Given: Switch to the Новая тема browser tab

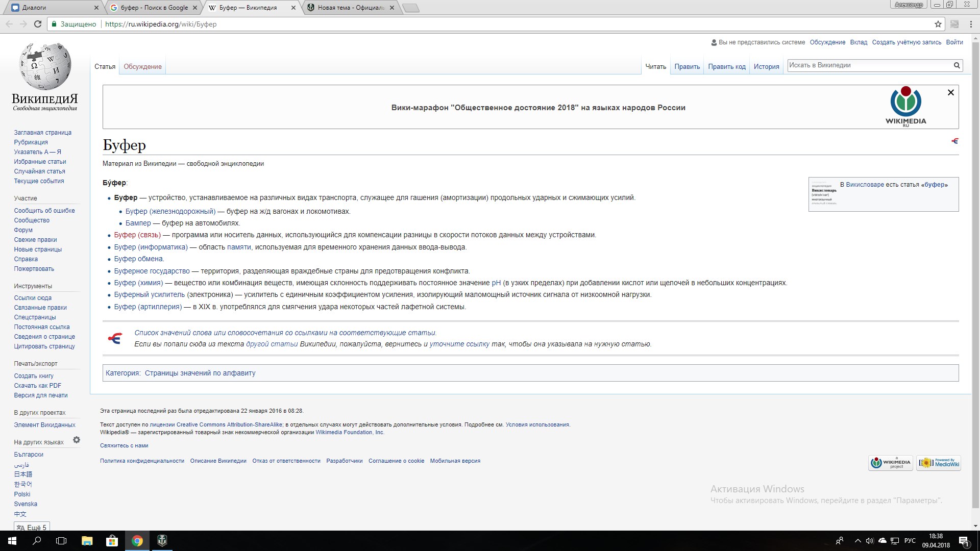Looking at the screenshot, I should point(351,8).
